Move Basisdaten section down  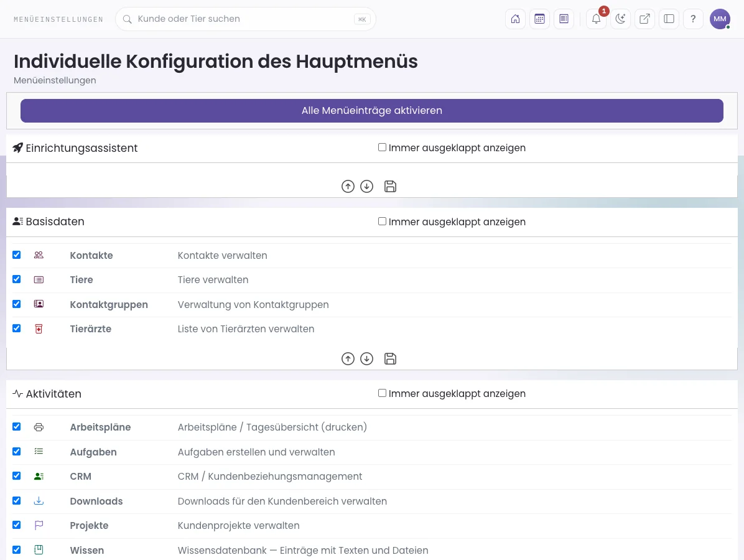[x=367, y=359]
